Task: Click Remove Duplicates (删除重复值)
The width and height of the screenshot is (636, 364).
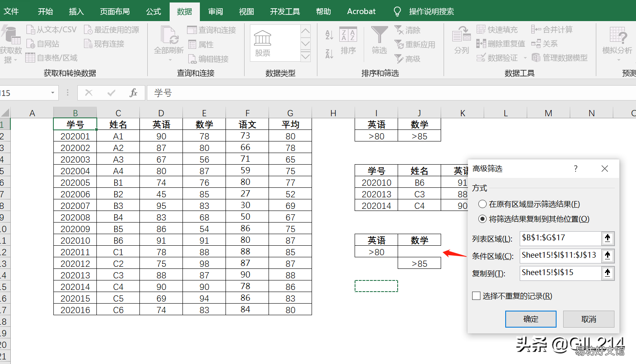Action: [x=500, y=44]
